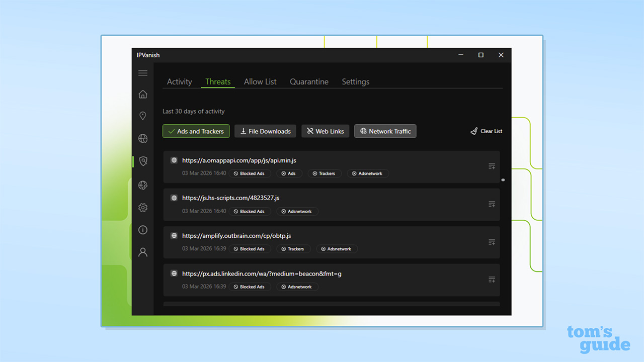Select the Threat Protection shield icon

[x=143, y=161]
